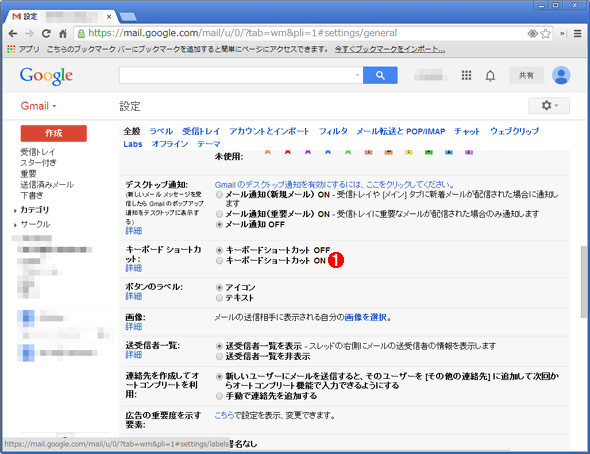
Task: Select mail notification OFF radio
Action: click(219, 225)
